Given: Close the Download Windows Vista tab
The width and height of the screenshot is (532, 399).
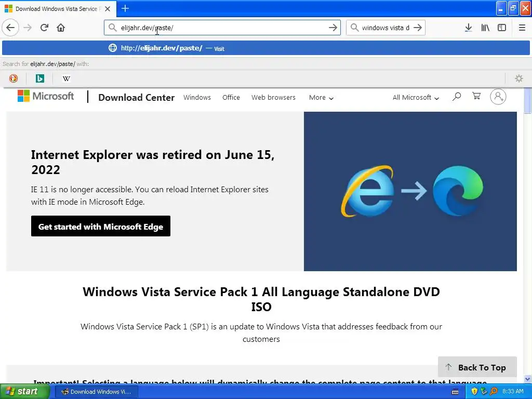Looking at the screenshot, I should [x=108, y=9].
